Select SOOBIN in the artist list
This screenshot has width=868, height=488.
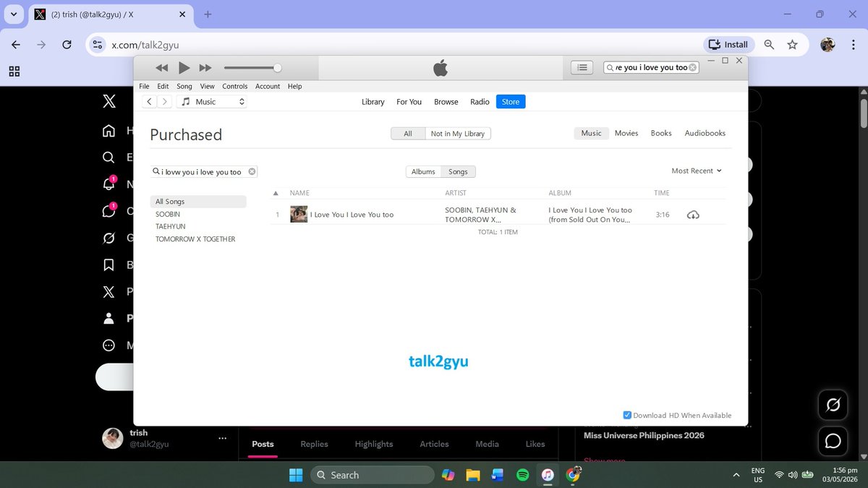click(x=168, y=215)
